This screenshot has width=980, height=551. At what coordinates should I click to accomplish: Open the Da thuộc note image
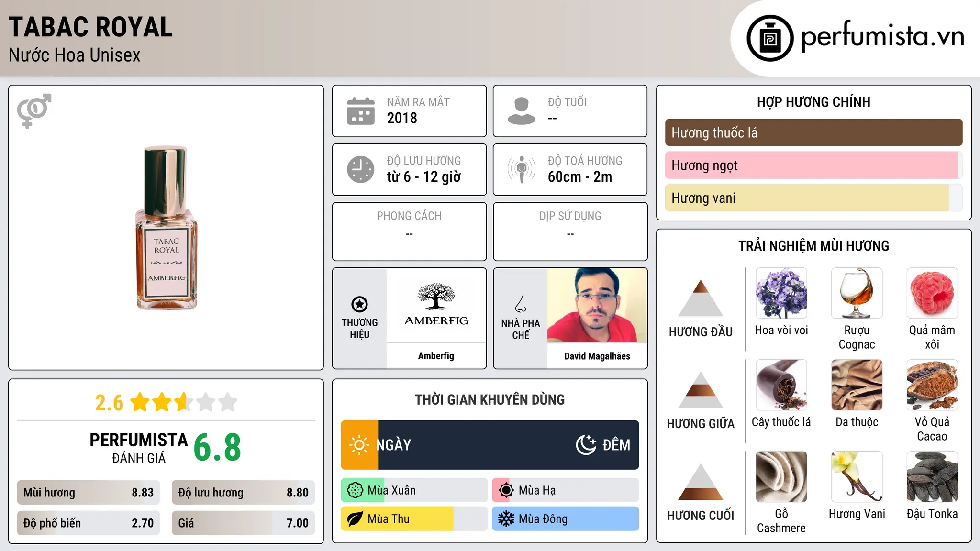[857, 385]
